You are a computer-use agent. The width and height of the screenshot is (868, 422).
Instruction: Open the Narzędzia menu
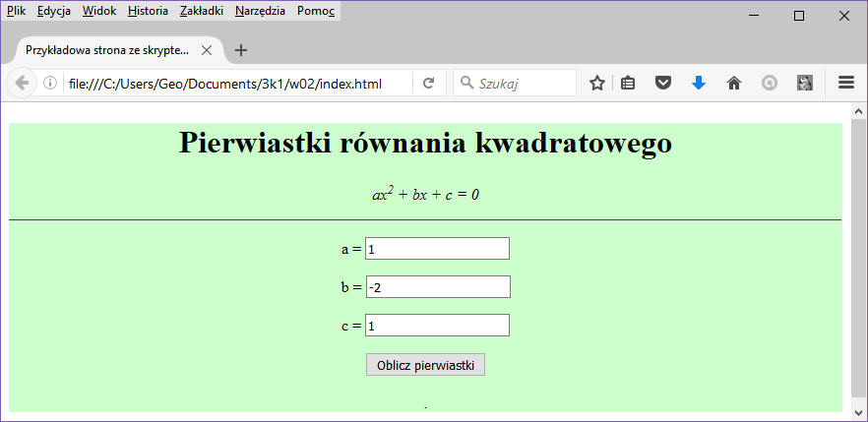pyautogui.click(x=260, y=11)
